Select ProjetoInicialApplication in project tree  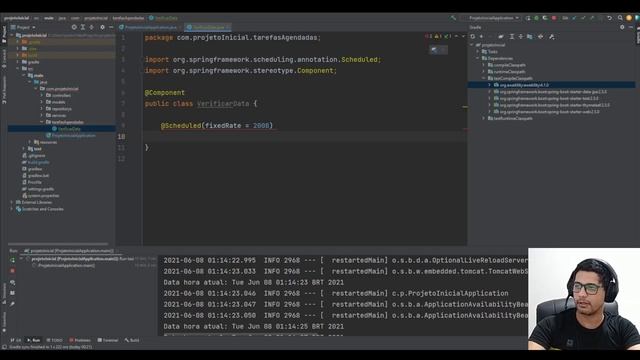71,136
